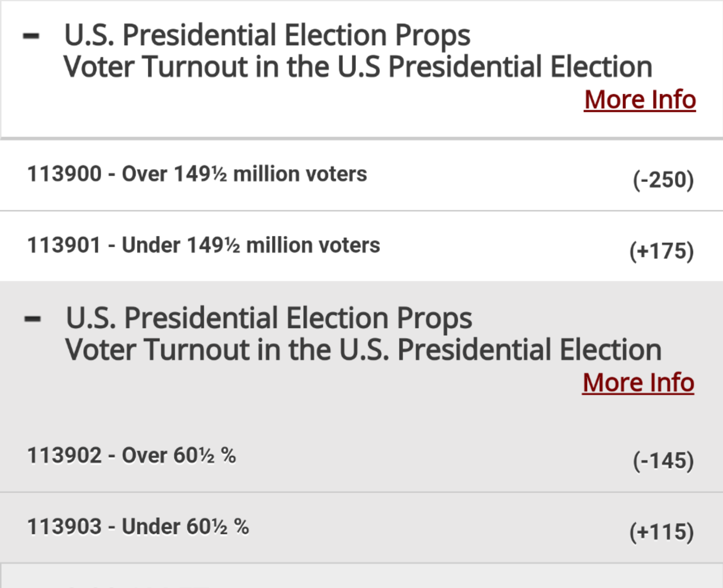This screenshot has height=588, width=723.
Task: Click the (+115) odds value
Action: 662,532
